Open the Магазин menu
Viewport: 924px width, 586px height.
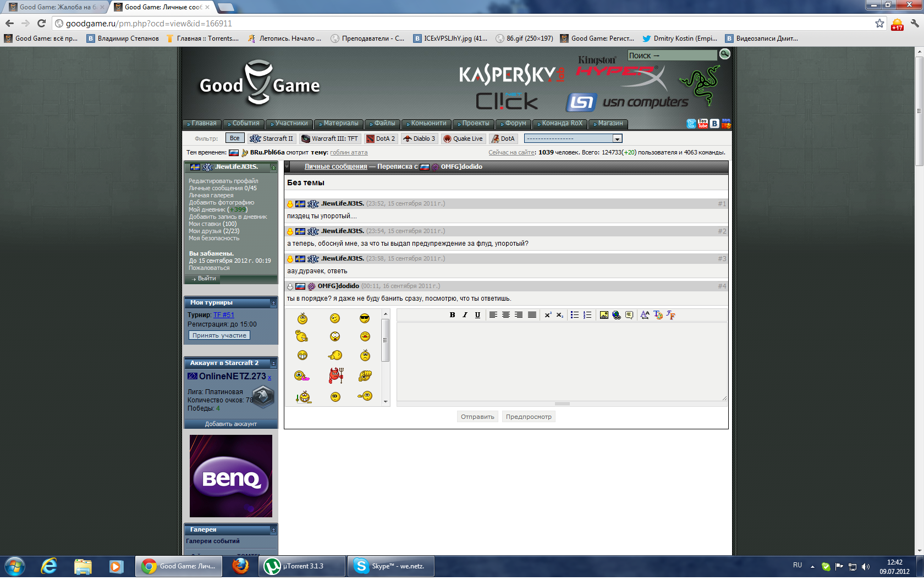coord(608,124)
